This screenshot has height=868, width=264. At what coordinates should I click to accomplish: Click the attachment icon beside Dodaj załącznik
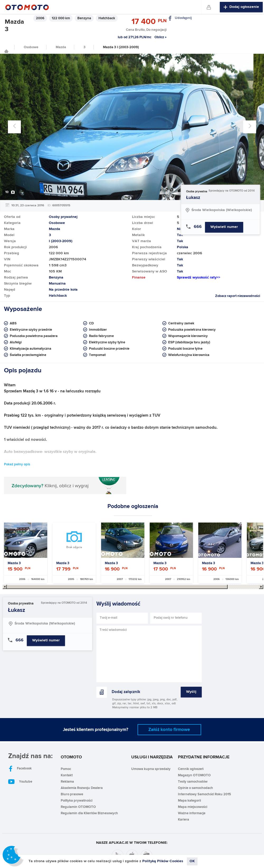[x=102, y=692]
